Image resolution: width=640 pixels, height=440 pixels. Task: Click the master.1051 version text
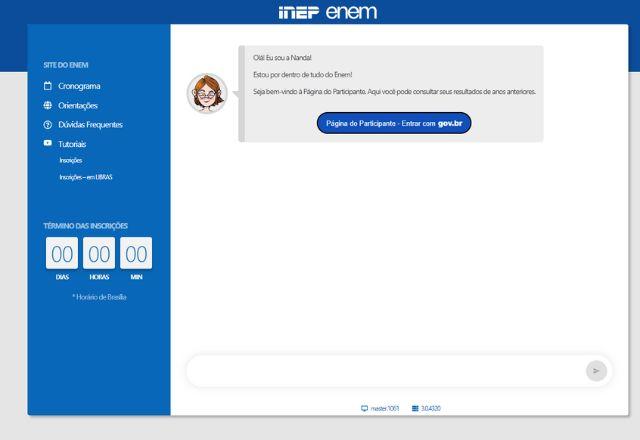385,408
